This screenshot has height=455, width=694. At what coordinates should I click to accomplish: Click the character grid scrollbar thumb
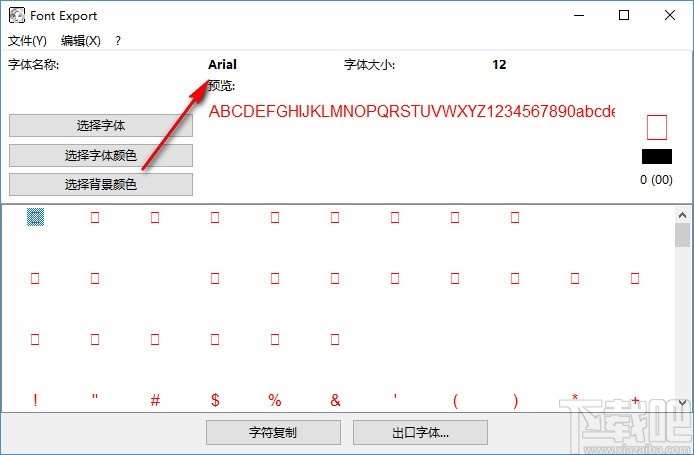[x=682, y=235]
